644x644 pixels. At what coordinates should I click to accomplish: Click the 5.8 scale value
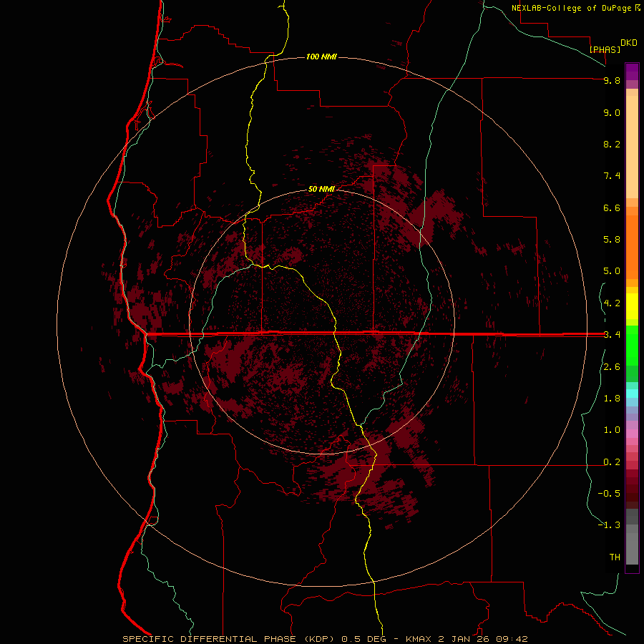(x=612, y=239)
